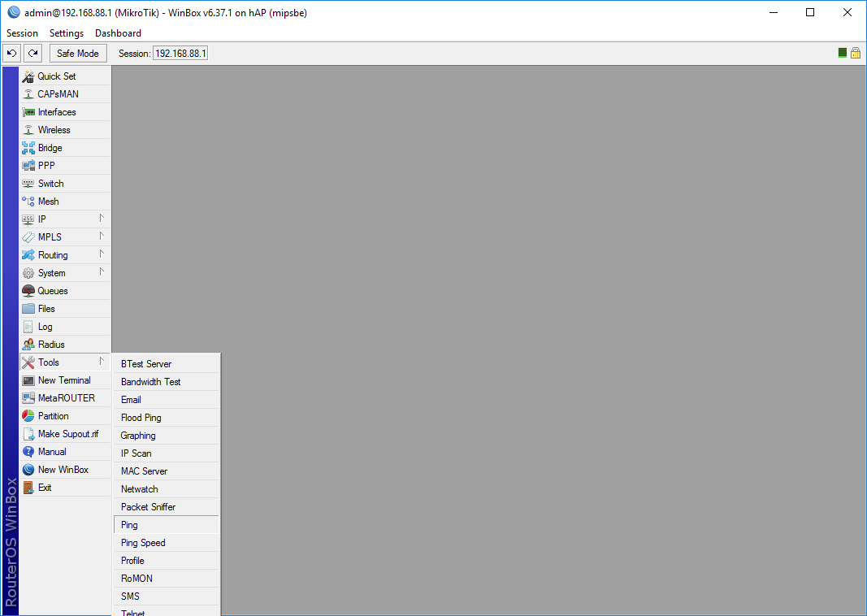Expand the MPLS submenu arrow

click(x=102, y=236)
